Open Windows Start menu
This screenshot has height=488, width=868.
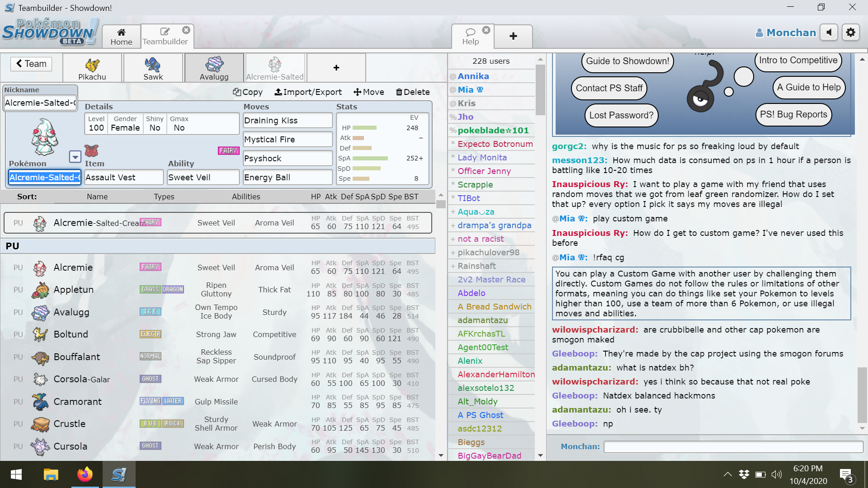(x=16, y=474)
